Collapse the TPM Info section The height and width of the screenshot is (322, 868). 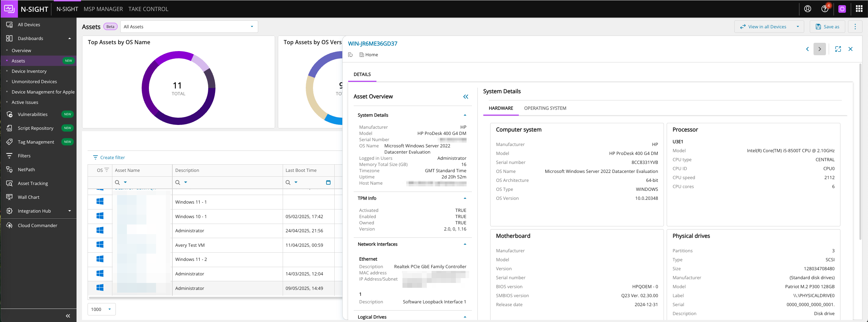[465, 198]
